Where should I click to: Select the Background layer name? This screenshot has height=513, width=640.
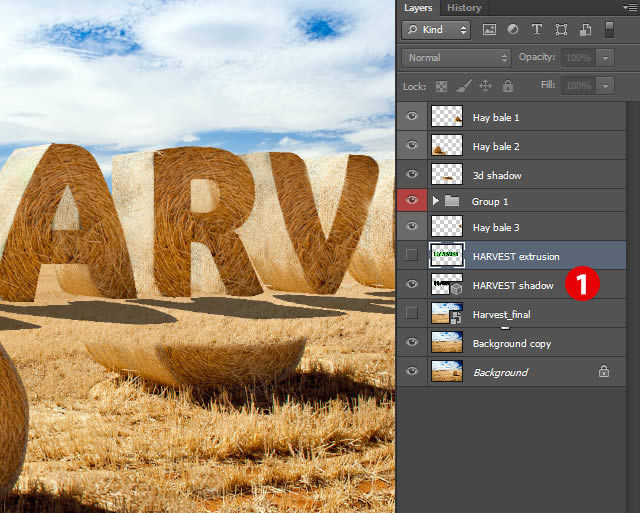500,373
